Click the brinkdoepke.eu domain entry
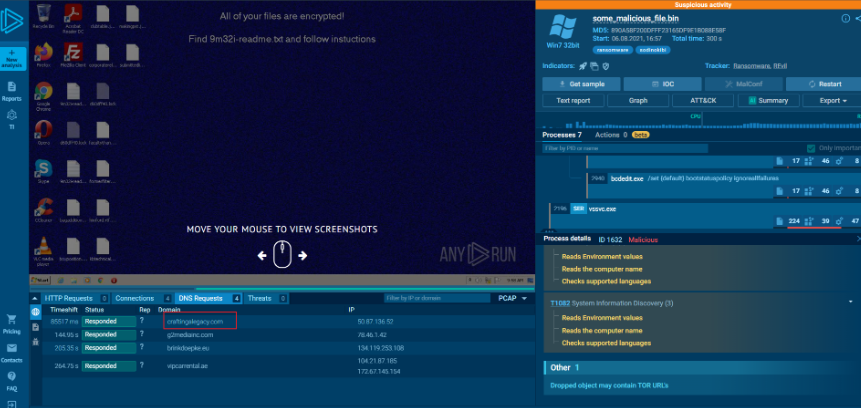Viewport: 861px width, 408px height. coord(188,348)
